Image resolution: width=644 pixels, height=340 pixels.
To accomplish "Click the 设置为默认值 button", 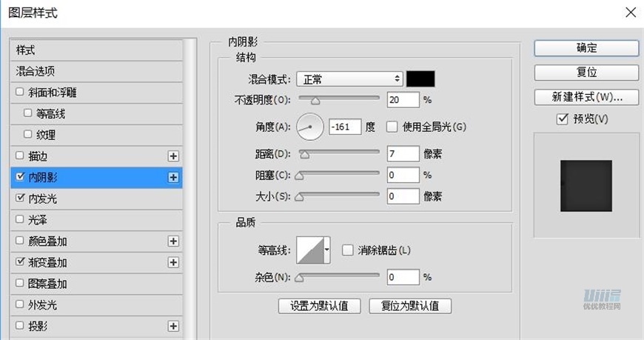I will tap(319, 305).
